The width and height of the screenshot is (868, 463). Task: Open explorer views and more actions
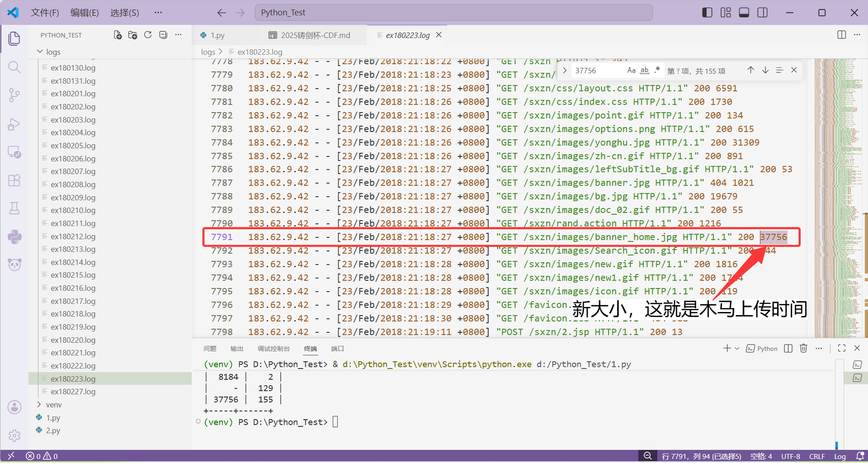click(179, 35)
